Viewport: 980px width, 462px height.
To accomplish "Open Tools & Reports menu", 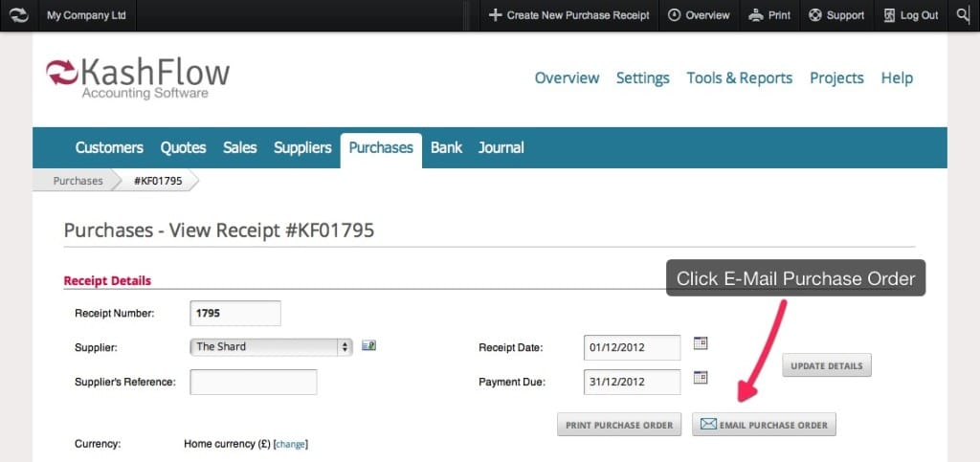I will [739, 78].
